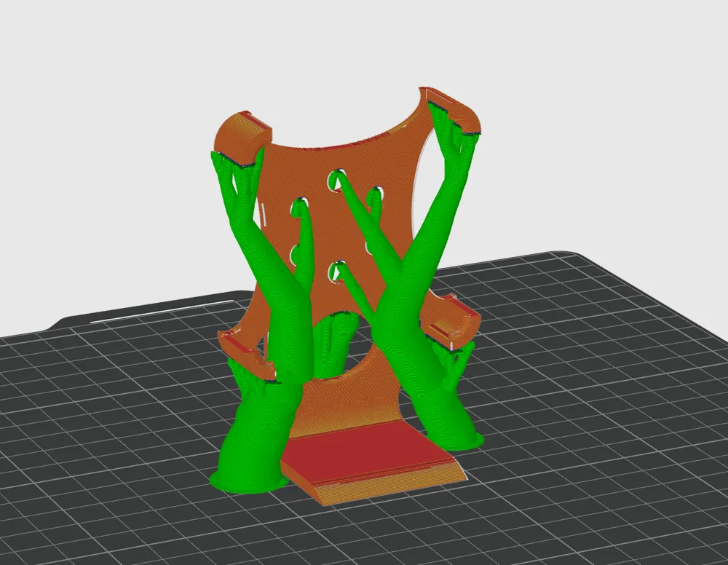Click the center circular hole in the backplate
Image resolution: width=728 pixels, height=565 pixels.
[x=336, y=273]
